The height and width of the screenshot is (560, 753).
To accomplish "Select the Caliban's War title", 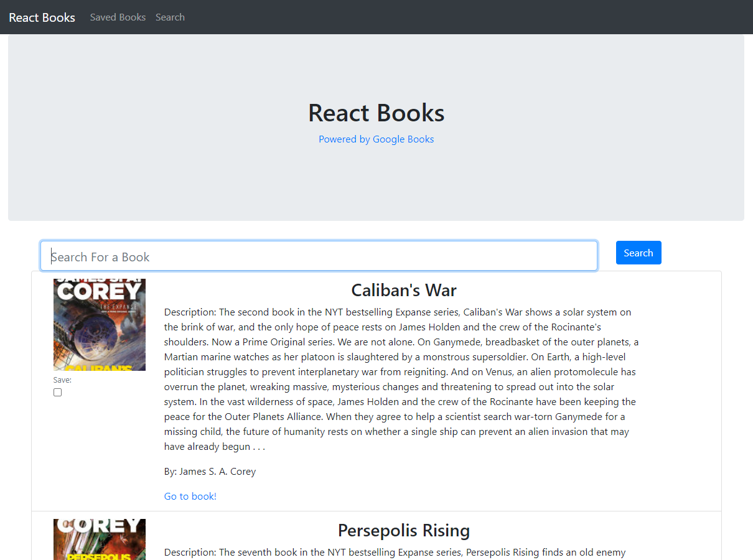I will [404, 291].
